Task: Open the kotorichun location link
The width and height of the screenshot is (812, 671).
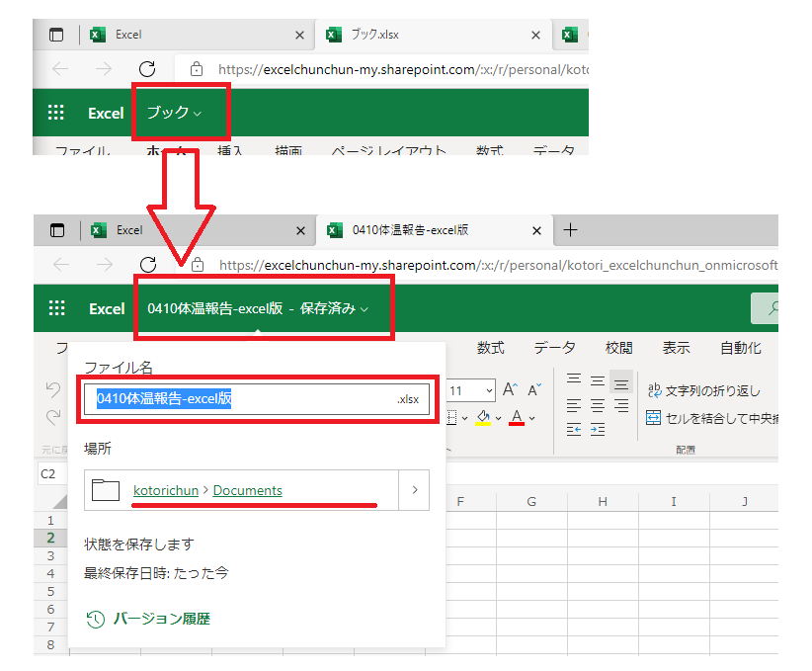Action: (x=166, y=490)
